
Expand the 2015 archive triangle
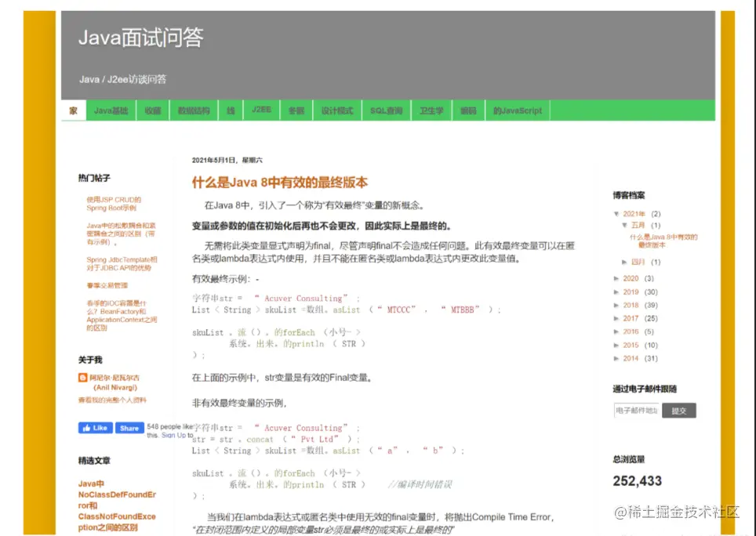616,346
